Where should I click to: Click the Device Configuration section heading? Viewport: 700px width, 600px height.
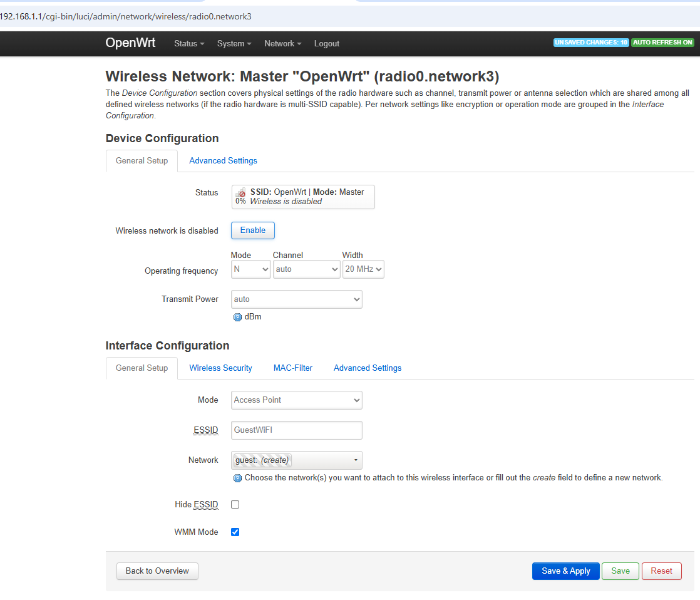[162, 138]
